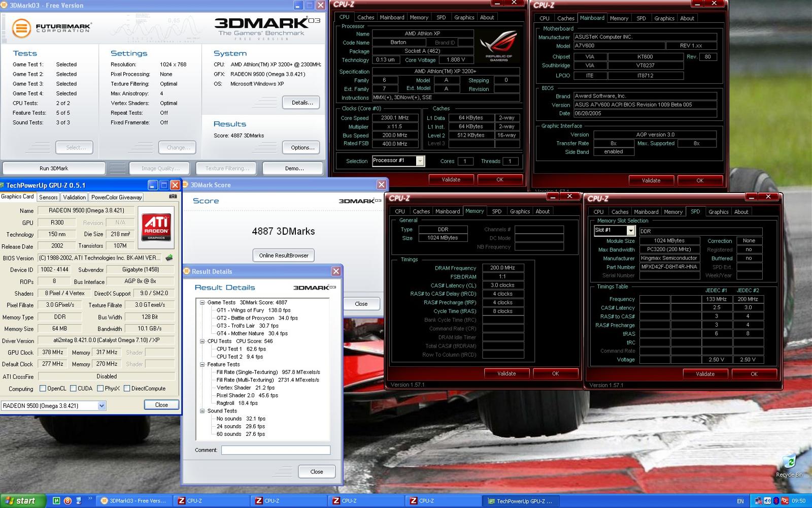Screen dimensions: 812x508
Task: Enable the PhysX checkbox
Action: (x=100, y=389)
